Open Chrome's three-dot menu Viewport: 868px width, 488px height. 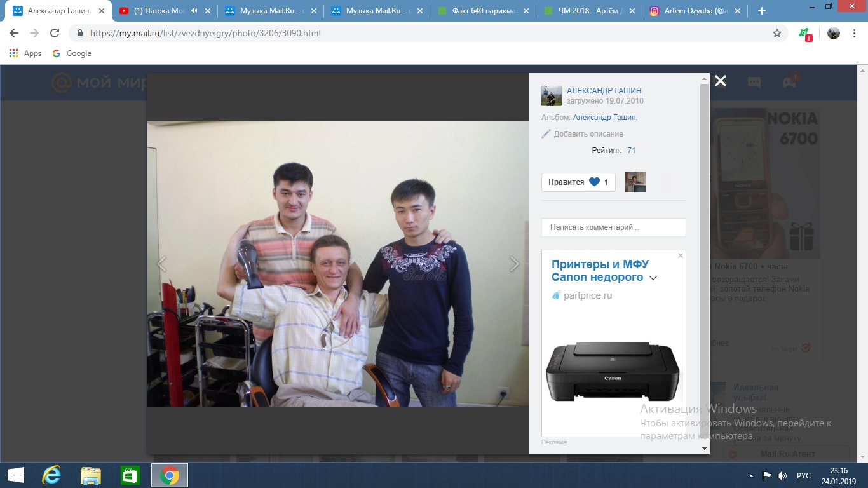[x=855, y=33]
